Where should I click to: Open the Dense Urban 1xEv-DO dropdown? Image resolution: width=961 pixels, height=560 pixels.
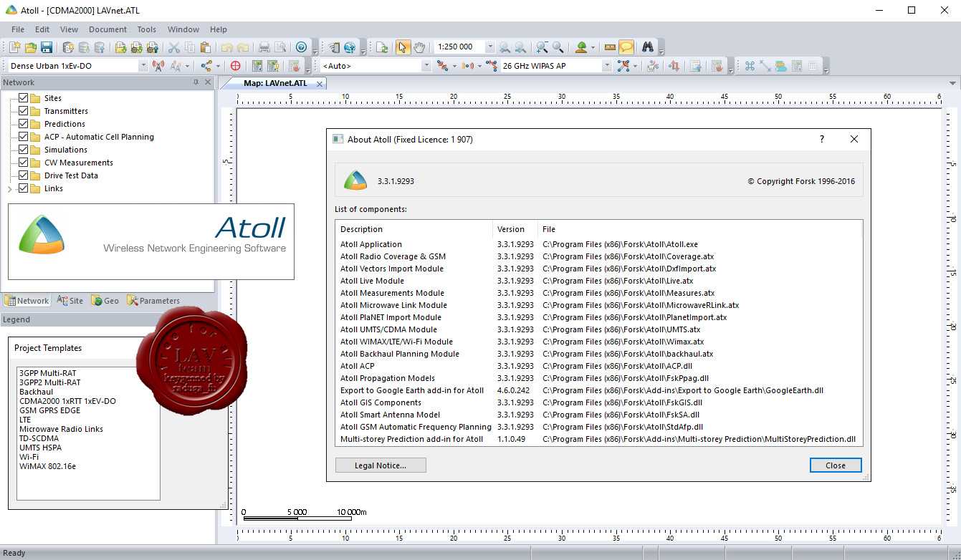tap(143, 66)
